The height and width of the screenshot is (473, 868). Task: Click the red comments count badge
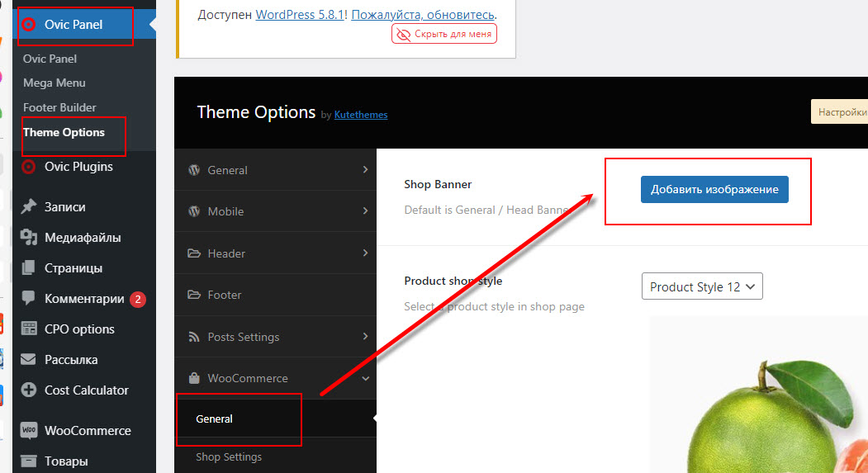138,300
